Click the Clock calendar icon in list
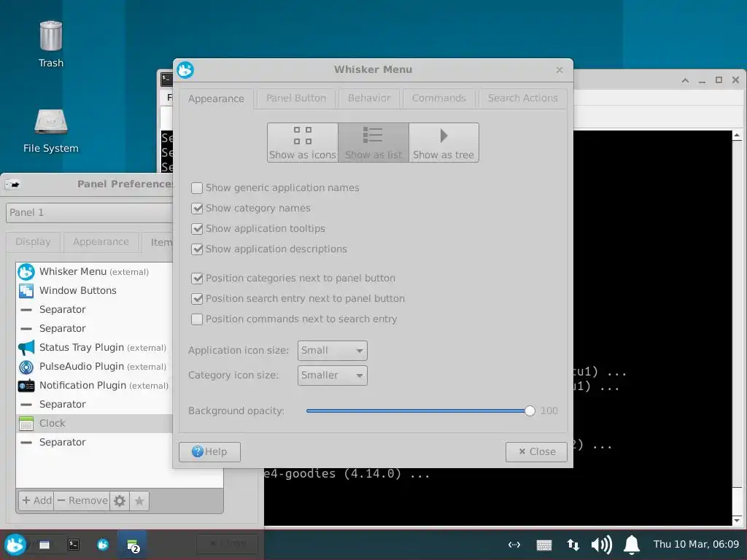Screen dimensions: 747x560 tap(26, 424)
